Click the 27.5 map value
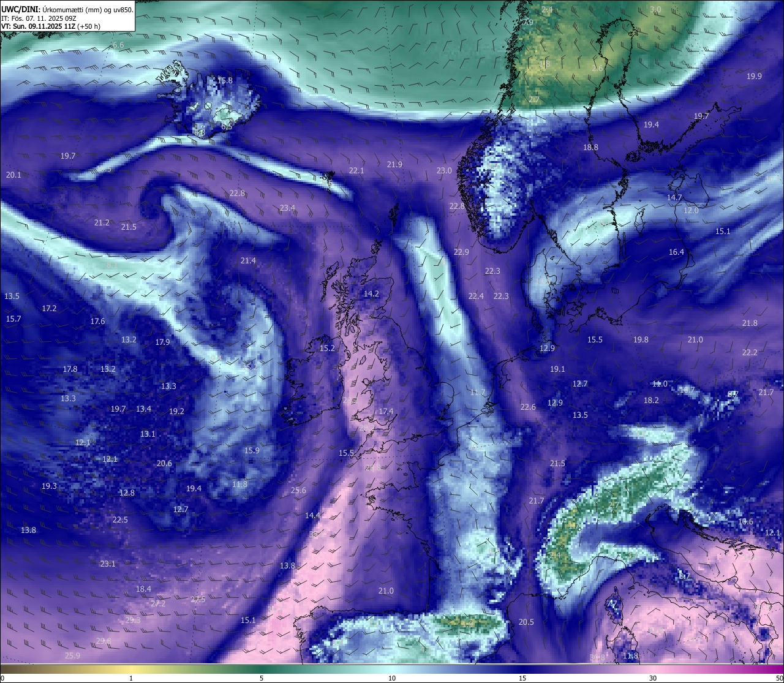Viewport: 784px width, 683px height. (x=198, y=599)
